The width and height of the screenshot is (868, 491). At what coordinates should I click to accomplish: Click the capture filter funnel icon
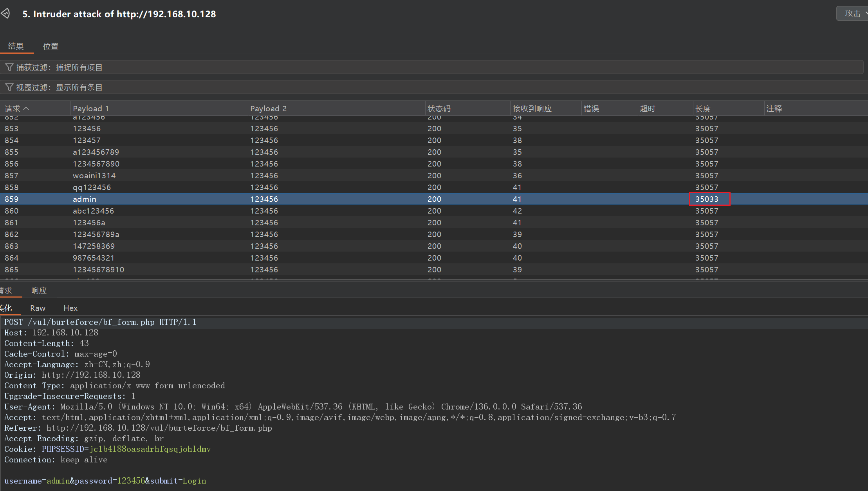9,67
